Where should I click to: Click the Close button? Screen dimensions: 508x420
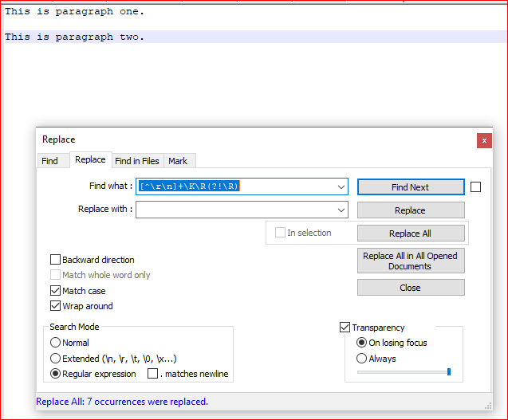(411, 288)
